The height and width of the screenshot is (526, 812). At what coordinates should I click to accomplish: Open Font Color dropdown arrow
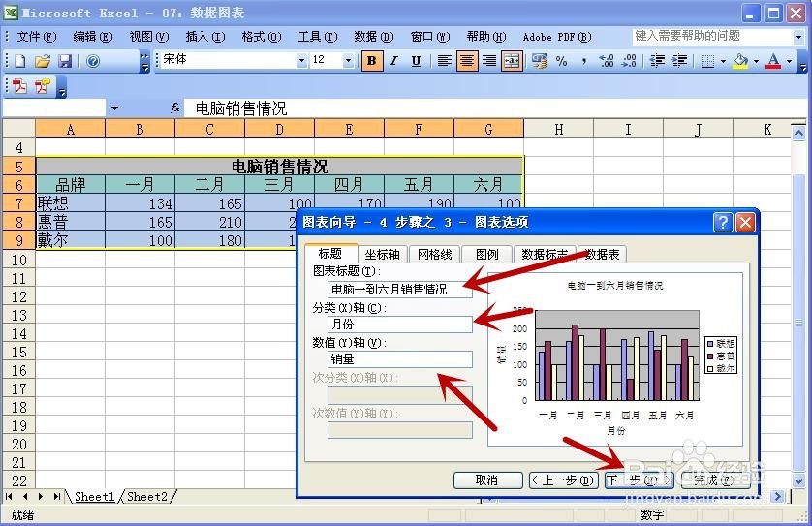point(789,61)
